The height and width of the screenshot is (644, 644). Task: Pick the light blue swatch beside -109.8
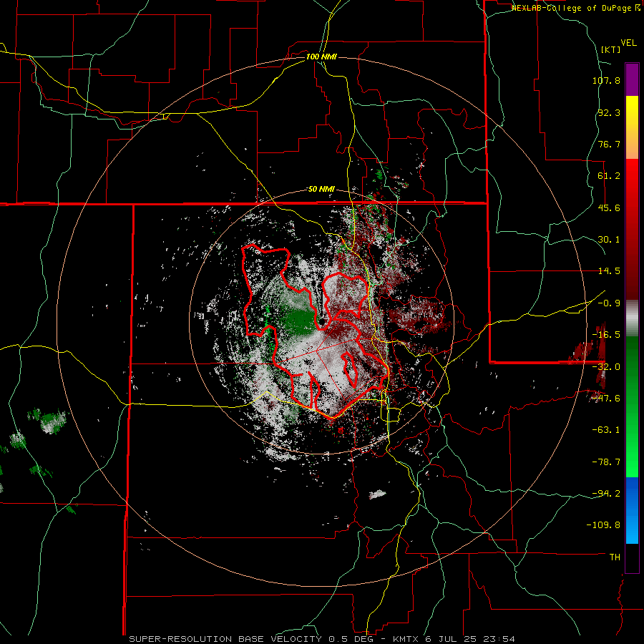tap(632, 526)
